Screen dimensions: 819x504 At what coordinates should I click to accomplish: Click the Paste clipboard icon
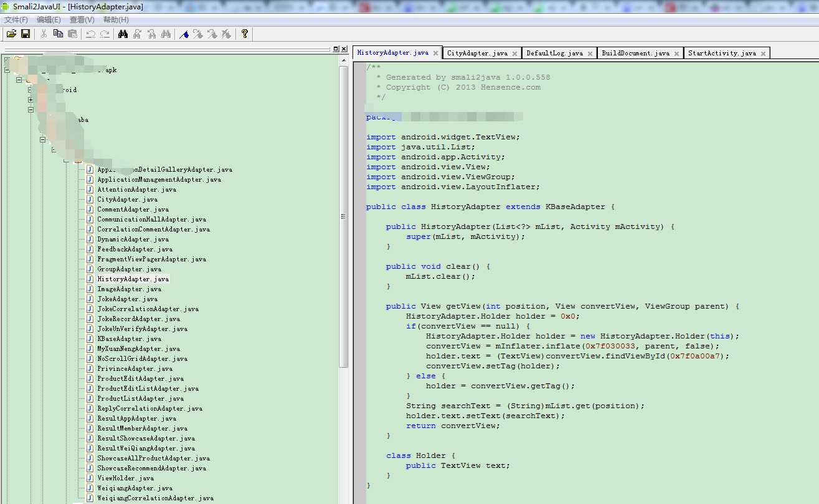click(x=72, y=34)
